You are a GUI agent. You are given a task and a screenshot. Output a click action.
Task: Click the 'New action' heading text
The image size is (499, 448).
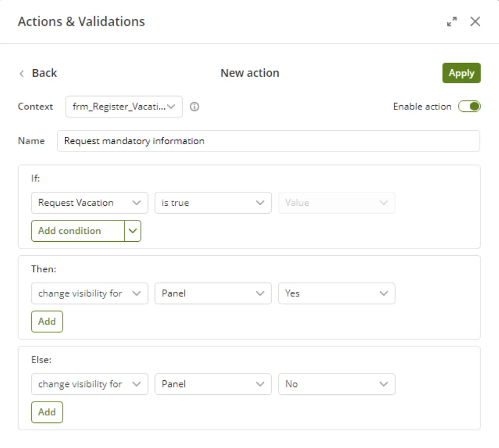[x=250, y=73]
